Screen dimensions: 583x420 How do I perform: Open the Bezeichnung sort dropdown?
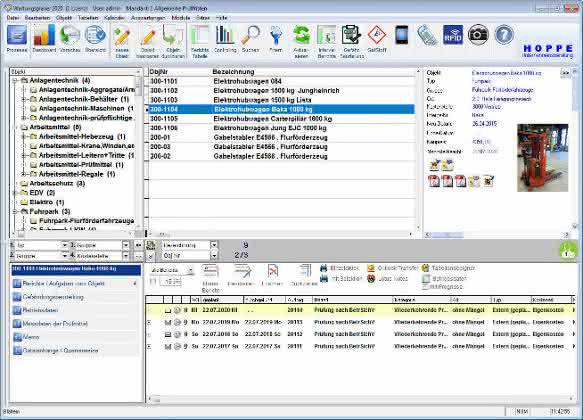(x=214, y=245)
